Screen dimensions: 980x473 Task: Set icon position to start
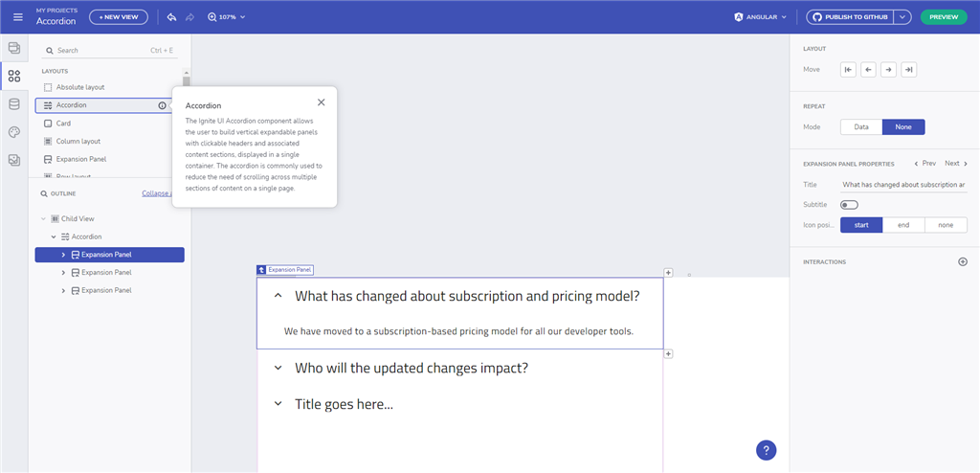point(861,225)
